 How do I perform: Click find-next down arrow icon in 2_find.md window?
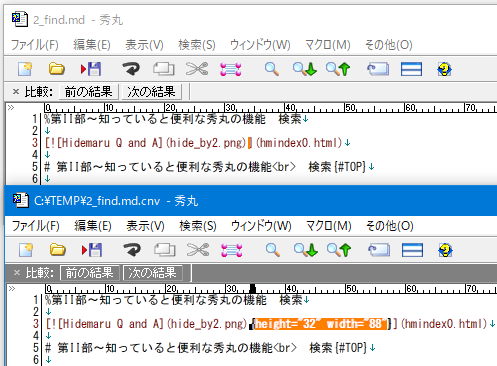point(304,69)
